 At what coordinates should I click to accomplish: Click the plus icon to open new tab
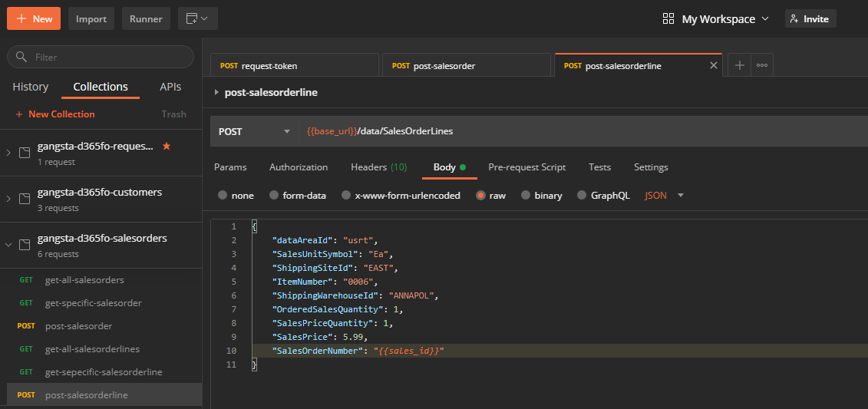pyautogui.click(x=740, y=66)
